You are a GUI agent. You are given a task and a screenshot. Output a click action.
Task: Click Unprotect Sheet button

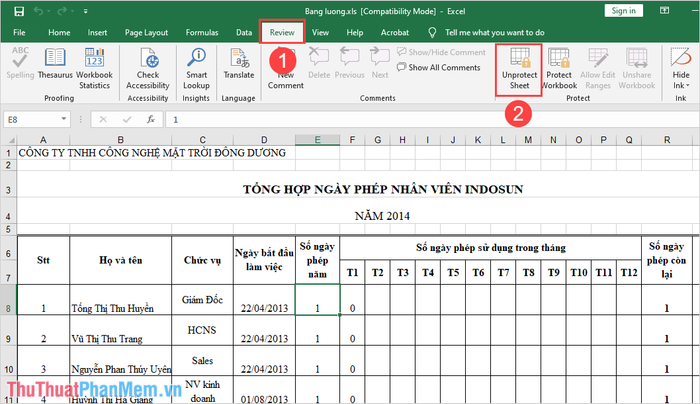(519, 68)
